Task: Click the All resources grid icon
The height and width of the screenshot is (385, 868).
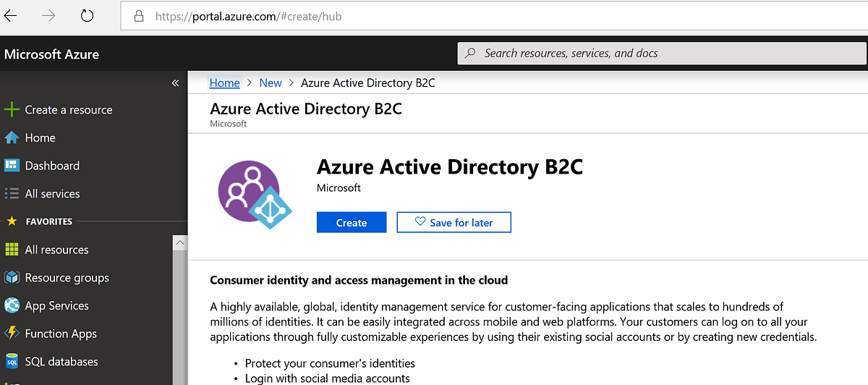Action: 12,250
